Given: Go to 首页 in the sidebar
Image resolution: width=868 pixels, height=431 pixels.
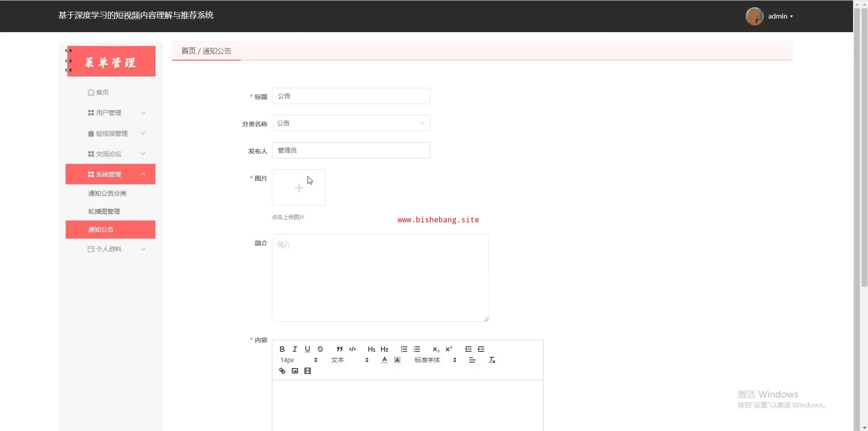Looking at the screenshot, I should point(98,92).
